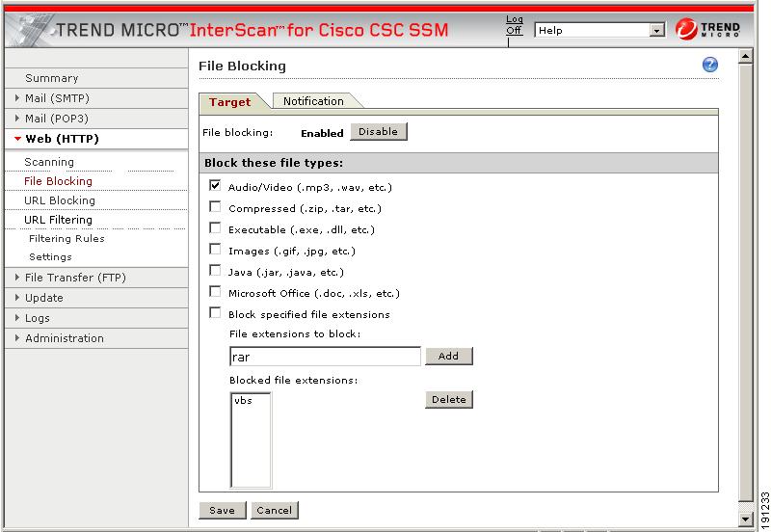
Task: Open the Administration menu label
Action: click(x=65, y=337)
